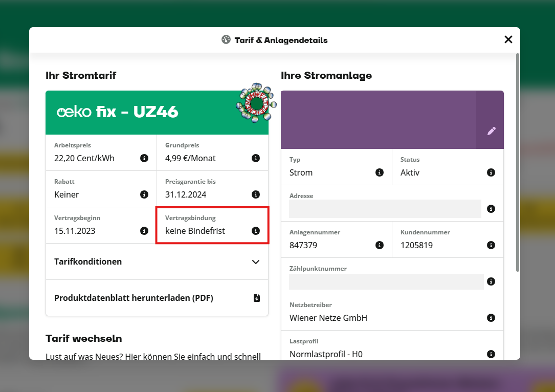The height and width of the screenshot is (392, 555).
Task: Click the 'Tarif wechseln' heading
Action: click(83, 339)
